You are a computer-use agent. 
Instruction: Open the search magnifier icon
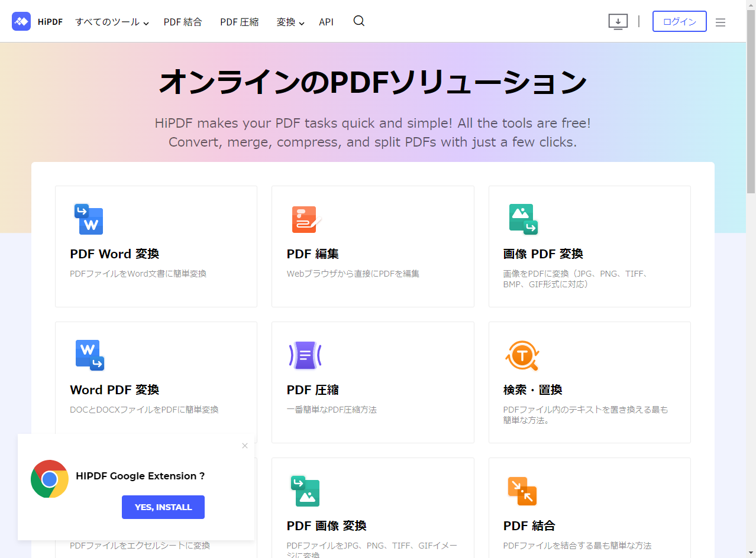coord(358,21)
